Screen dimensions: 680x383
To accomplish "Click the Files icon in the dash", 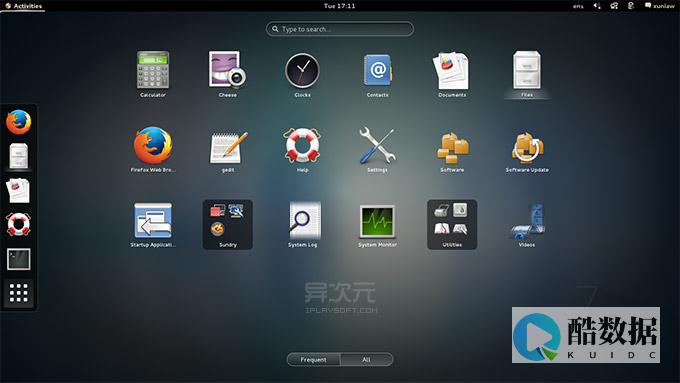I will (x=19, y=156).
